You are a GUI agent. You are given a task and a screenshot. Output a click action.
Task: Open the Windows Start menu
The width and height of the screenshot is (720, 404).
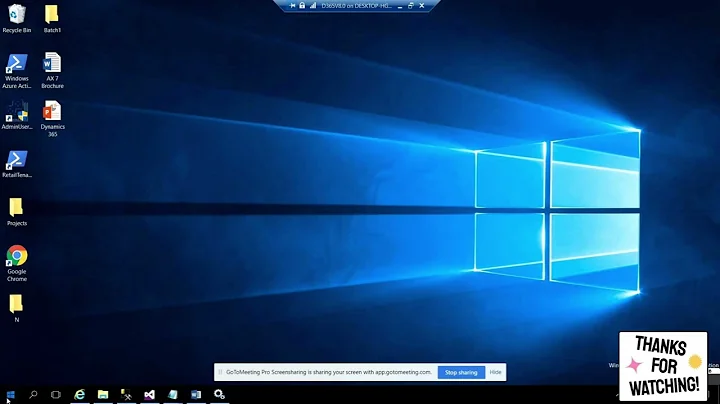click(11, 394)
